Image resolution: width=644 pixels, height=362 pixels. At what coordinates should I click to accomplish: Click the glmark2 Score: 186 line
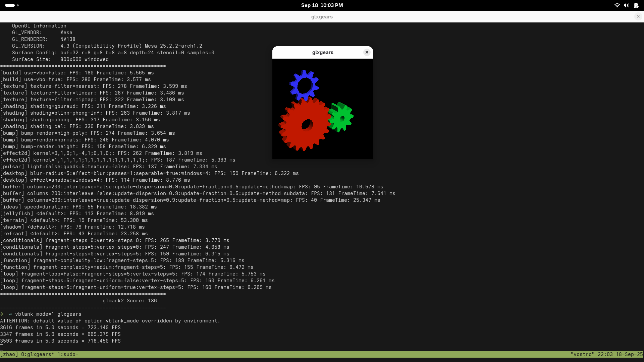tap(129, 301)
